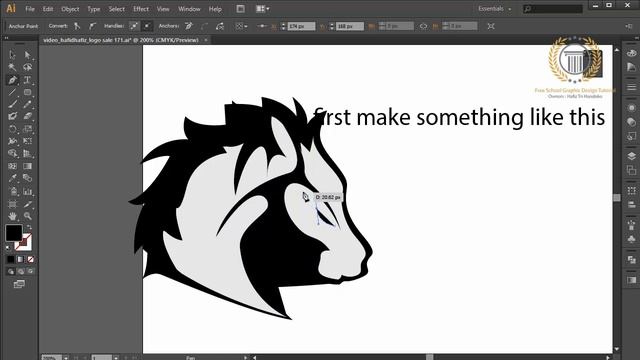Image resolution: width=640 pixels, height=360 pixels.
Task: Select the Rectangle tool
Action: (27, 92)
